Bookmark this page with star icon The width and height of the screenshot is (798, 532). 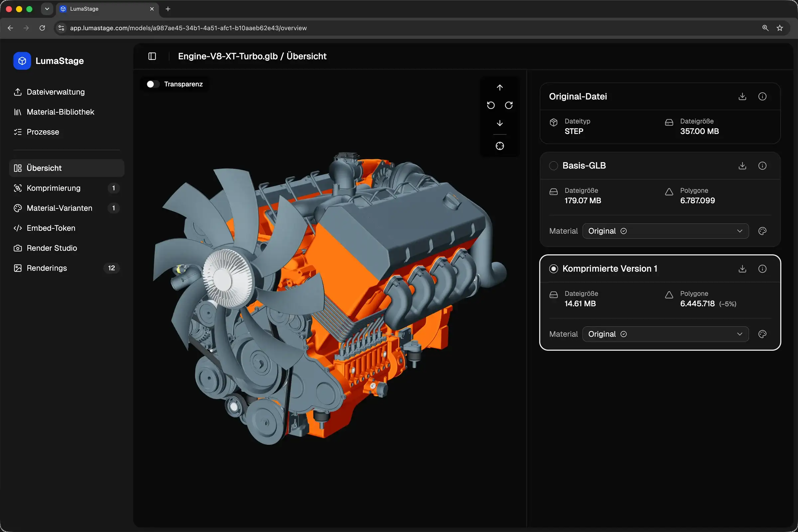pyautogui.click(x=780, y=28)
